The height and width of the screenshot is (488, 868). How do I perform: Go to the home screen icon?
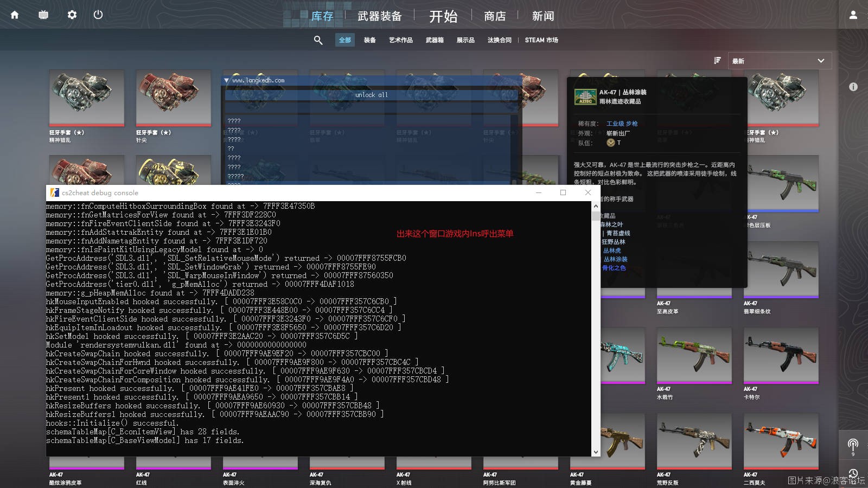tap(15, 15)
